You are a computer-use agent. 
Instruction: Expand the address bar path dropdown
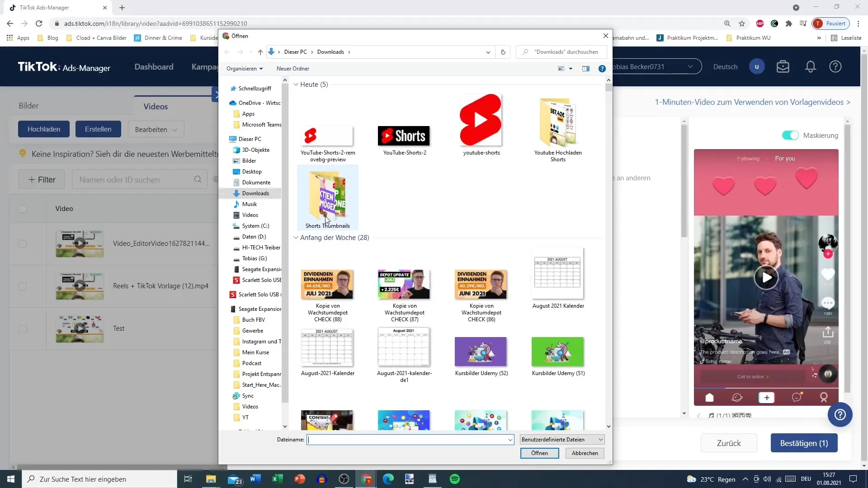click(x=488, y=52)
